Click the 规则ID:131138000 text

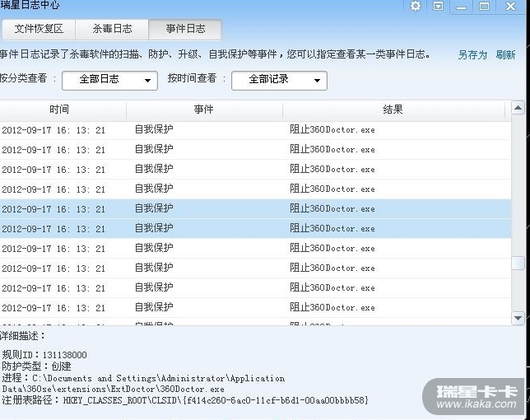point(44,355)
